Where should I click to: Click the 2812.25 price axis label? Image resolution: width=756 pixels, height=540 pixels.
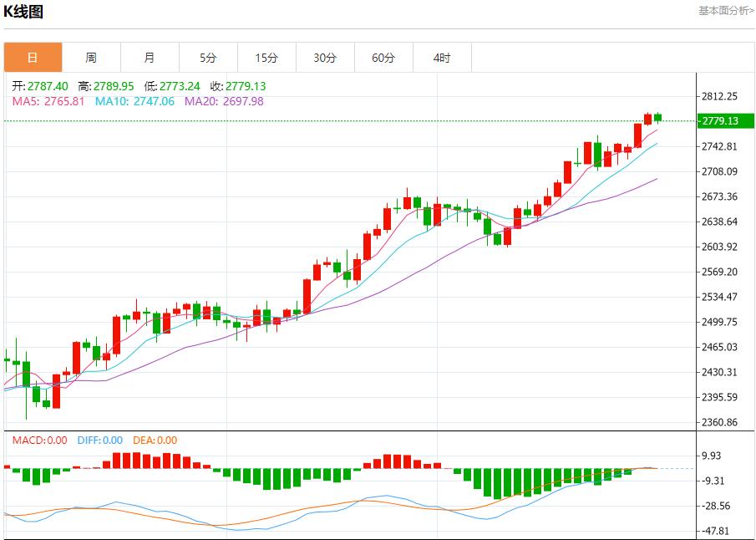coord(719,96)
